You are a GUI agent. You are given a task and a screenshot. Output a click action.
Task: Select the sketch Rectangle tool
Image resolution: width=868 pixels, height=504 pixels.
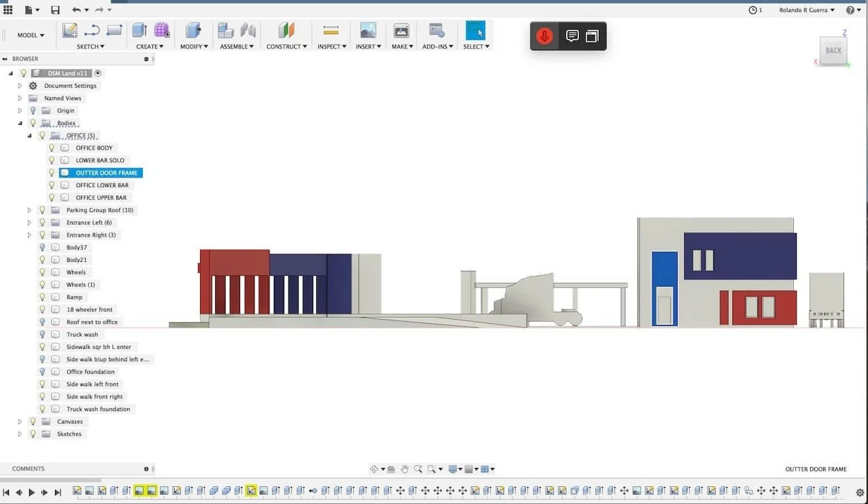tap(114, 31)
